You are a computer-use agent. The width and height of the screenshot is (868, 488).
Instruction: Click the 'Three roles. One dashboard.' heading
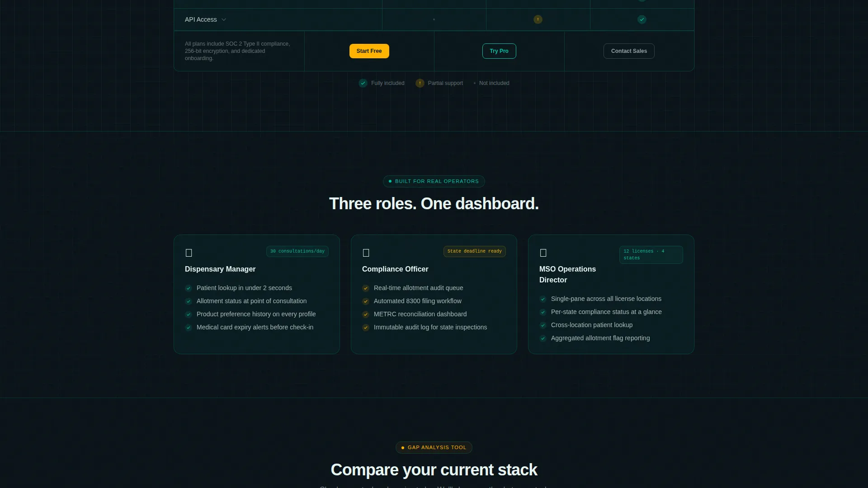(x=434, y=204)
